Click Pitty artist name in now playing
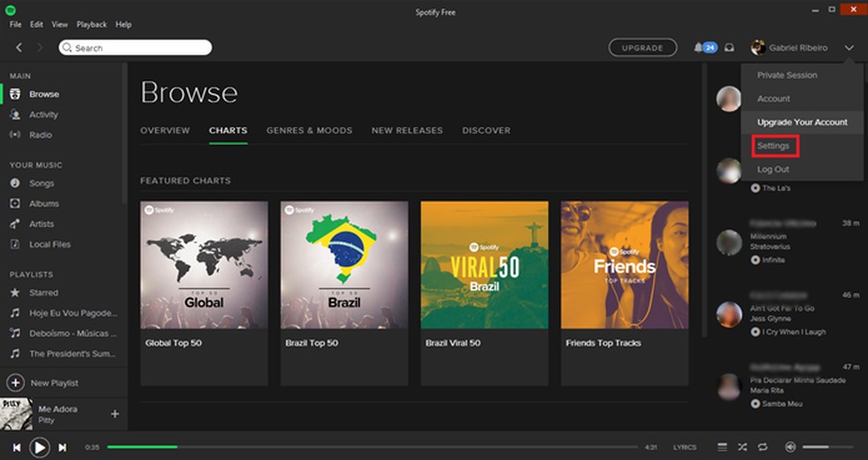This screenshot has height=460, width=868. click(47, 420)
